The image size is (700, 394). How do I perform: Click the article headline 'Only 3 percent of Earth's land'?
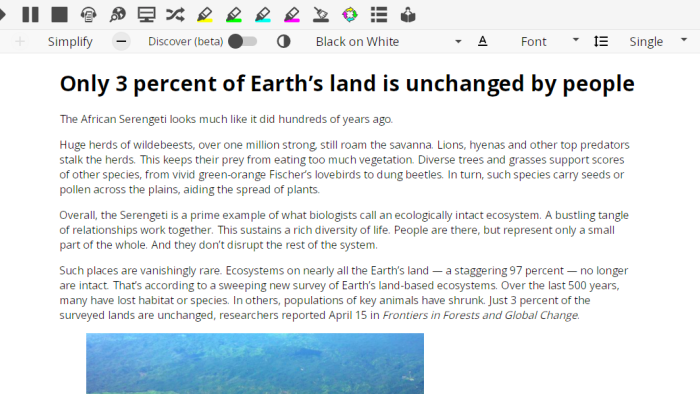[x=347, y=84]
